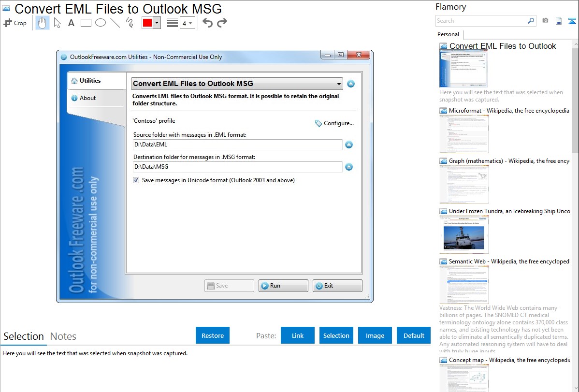Image resolution: width=579 pixels, height=392 pixels.
Task: Click the search magnifier icon
Action: pos(531,21)
